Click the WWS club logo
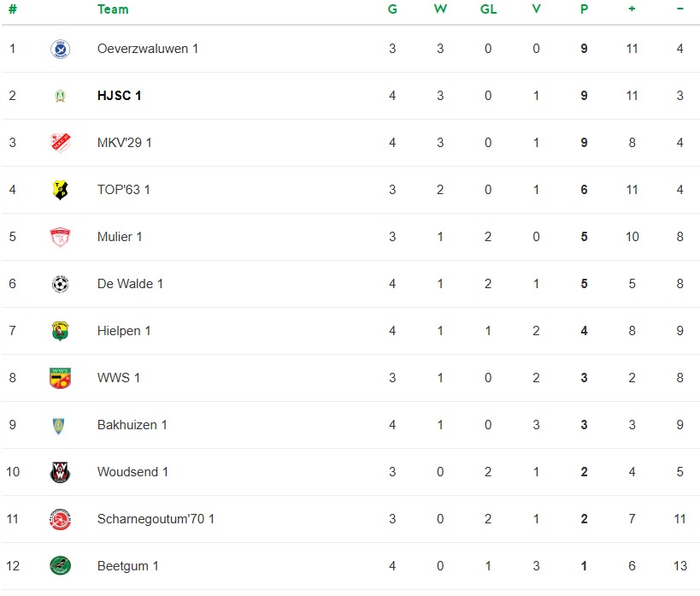The image size is (700, 596). click(60, 378)
